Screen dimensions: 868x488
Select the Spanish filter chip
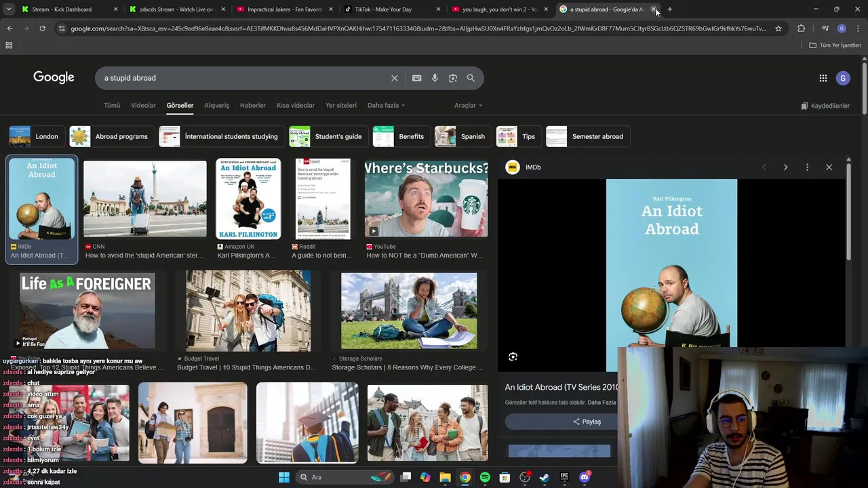click(x=462, y=136)
